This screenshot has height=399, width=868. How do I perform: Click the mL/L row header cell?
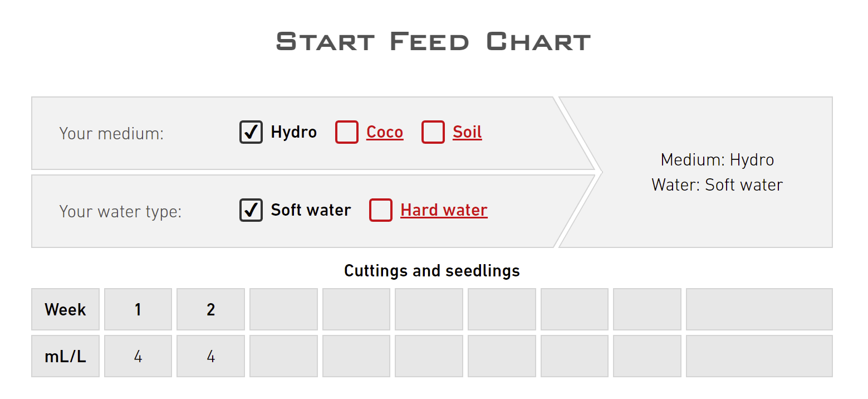coord(65,356)
